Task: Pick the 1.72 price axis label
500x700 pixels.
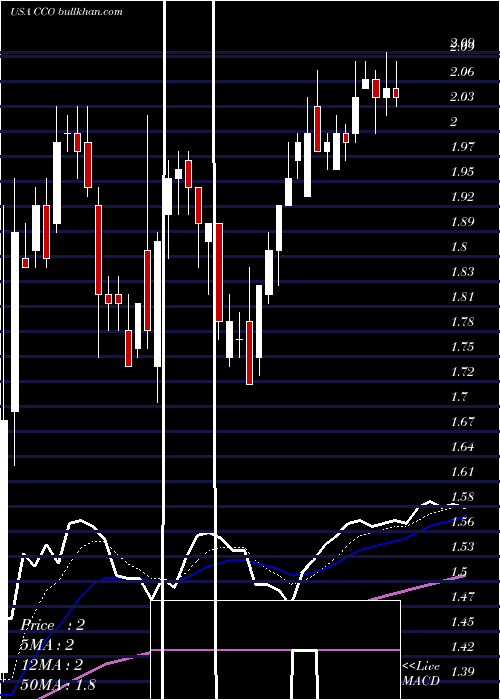Action: [x=462, y=371]
